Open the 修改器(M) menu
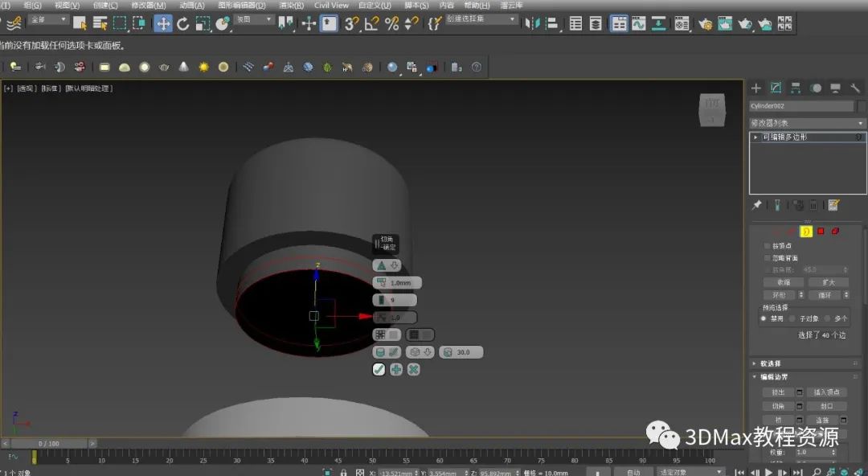Viewport: 868px width, 476px height. click(148, 5)
